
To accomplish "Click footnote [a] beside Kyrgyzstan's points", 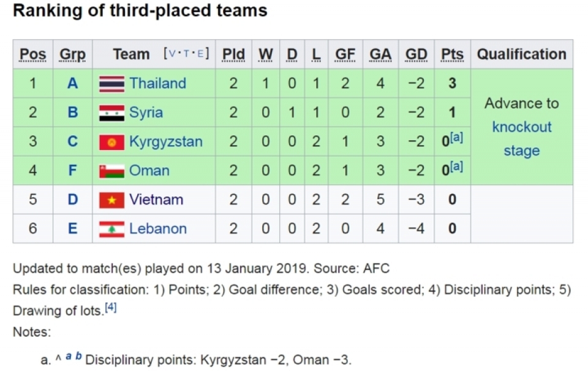I will point(456,138).
